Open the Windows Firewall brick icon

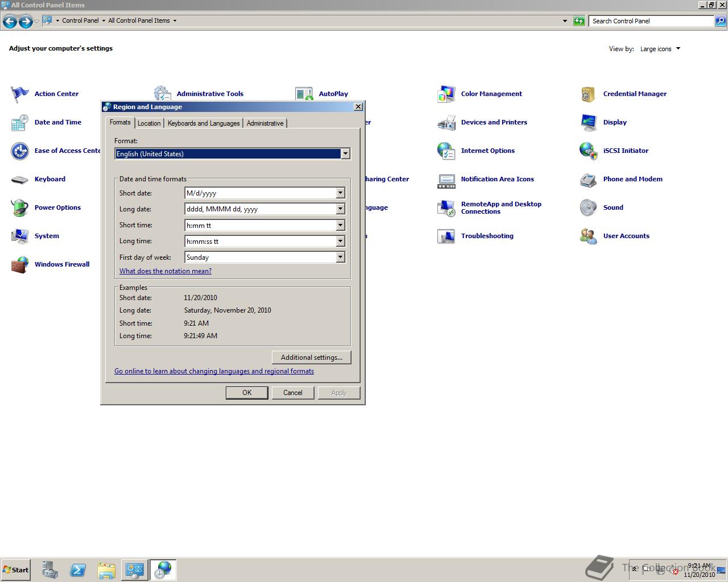(20, 265)
